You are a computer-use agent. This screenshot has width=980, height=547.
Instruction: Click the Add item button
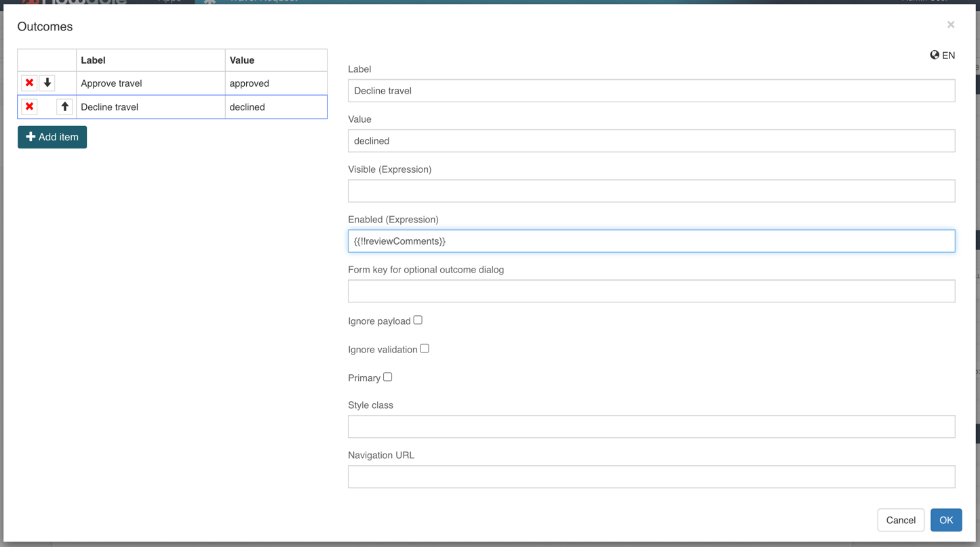pyautogui.click(x=52, y=137)
